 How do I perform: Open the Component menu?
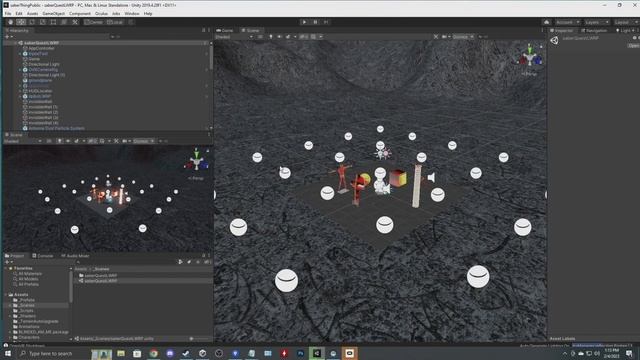point(80,13)
